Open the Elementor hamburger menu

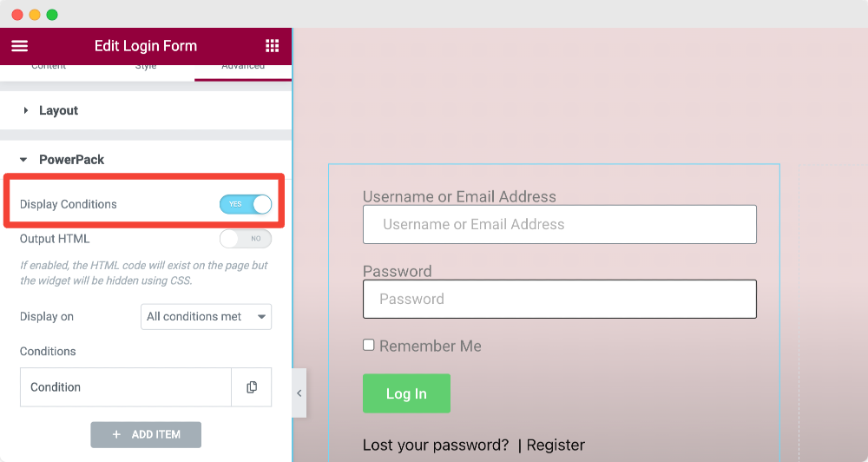coord(19,46)
